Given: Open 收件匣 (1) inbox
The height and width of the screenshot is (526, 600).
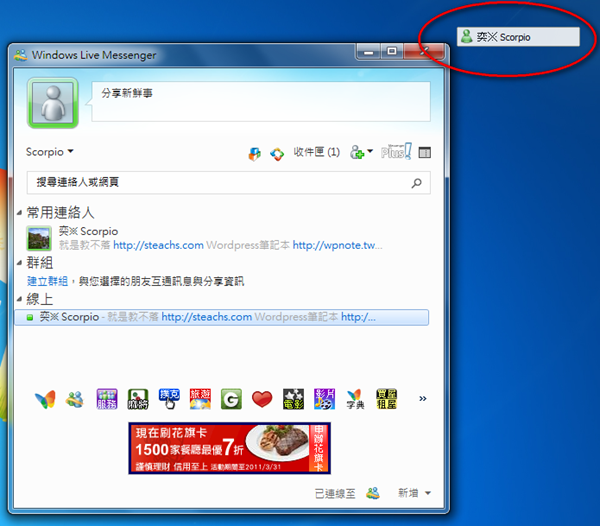Looking at the screenshot, I should [x=316, y=152].
